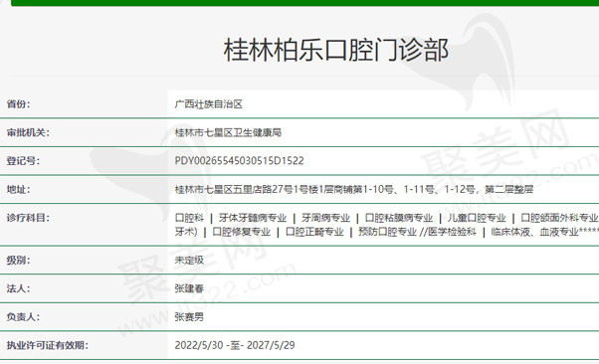Select the address starting with 桂林市七星区五里店路27号
599x364 pixels.
click(x=354, y=189)
